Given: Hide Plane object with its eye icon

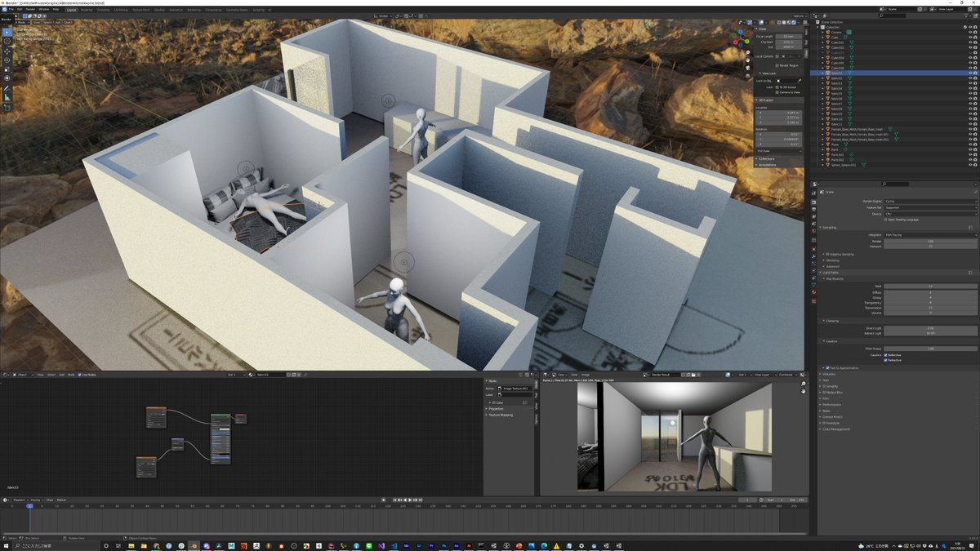Looking at the screenshot, I should tap(970, 144).
